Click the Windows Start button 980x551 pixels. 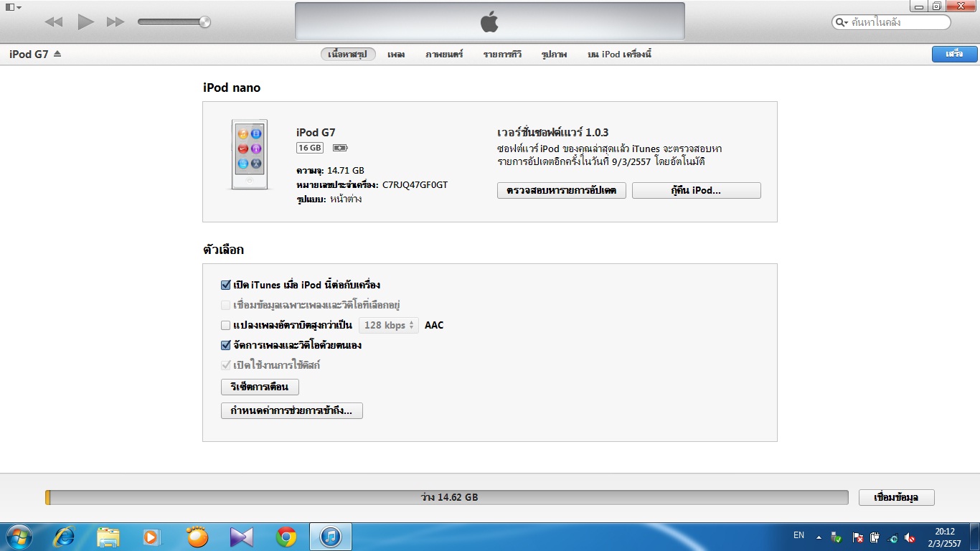(x=17, y=537)
